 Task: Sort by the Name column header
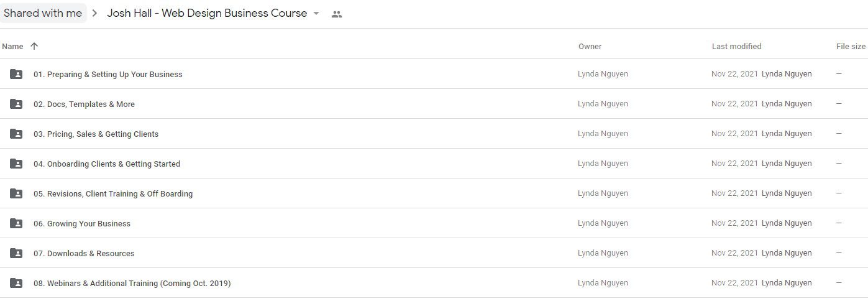pyautogui.click(x=12, y=46)
